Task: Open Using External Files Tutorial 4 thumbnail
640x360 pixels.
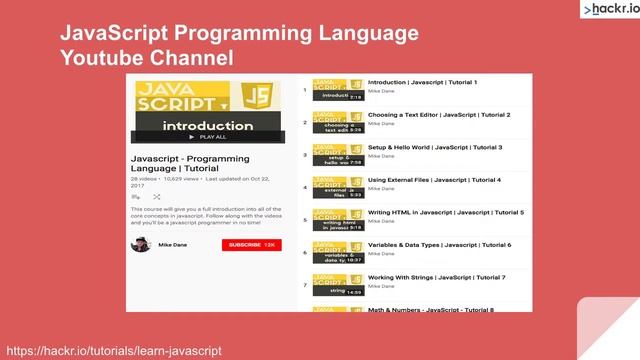Action: tap(338, 187)
